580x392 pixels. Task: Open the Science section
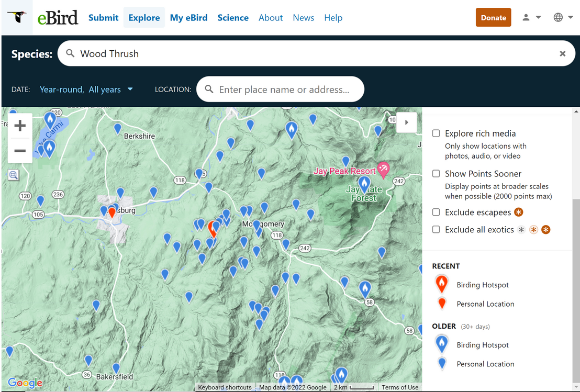click(233, 18)
